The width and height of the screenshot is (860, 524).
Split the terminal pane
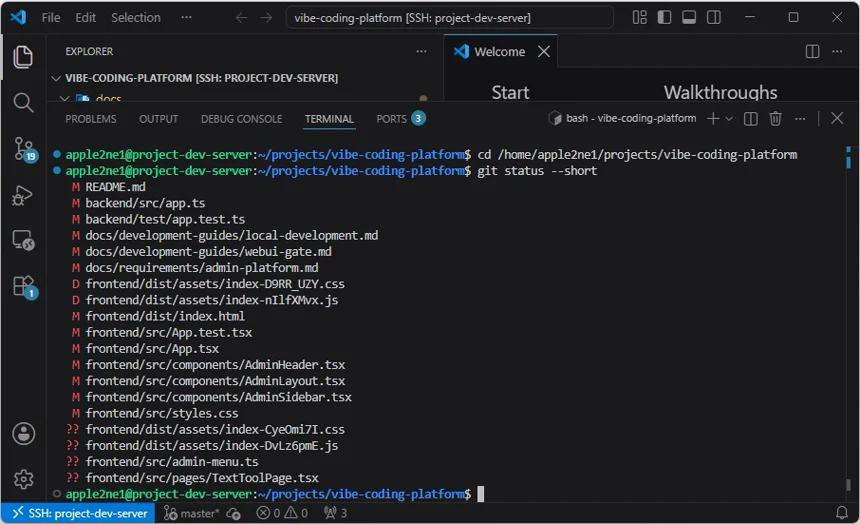750,119
